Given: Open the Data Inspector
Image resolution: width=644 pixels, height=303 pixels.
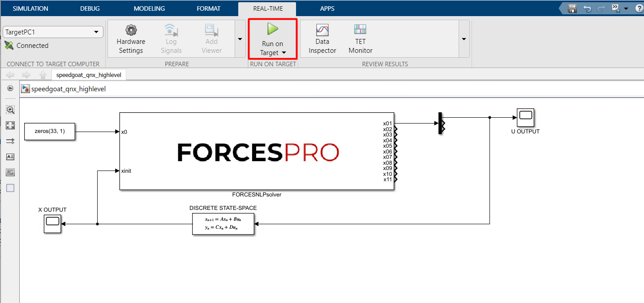Looking at the screenshot, I should coord(322,30).
